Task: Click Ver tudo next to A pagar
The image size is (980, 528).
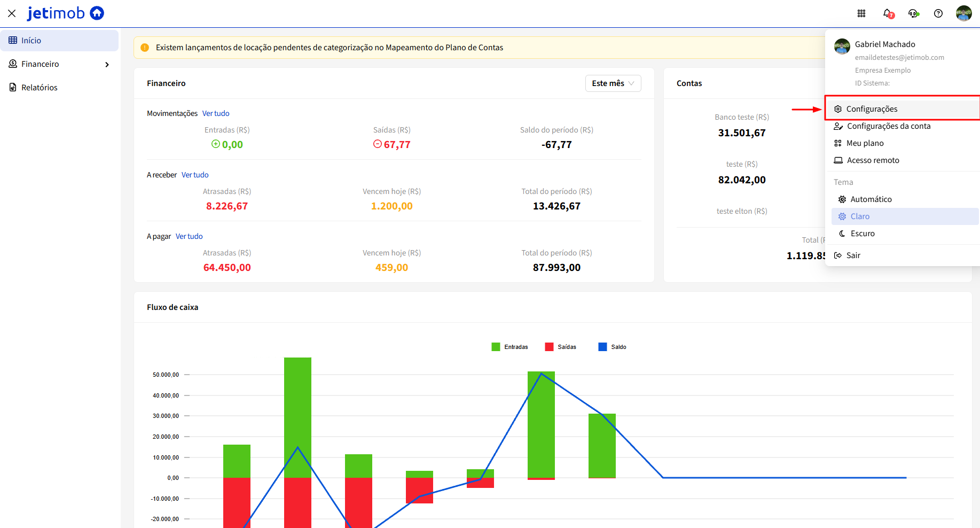Action: tap(189, 236)
